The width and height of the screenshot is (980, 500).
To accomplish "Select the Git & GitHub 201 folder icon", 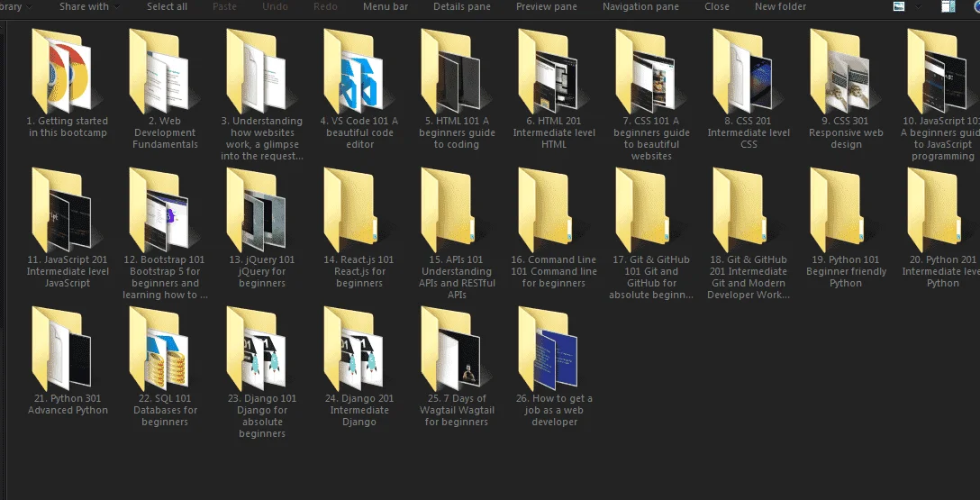I will 740,210.
